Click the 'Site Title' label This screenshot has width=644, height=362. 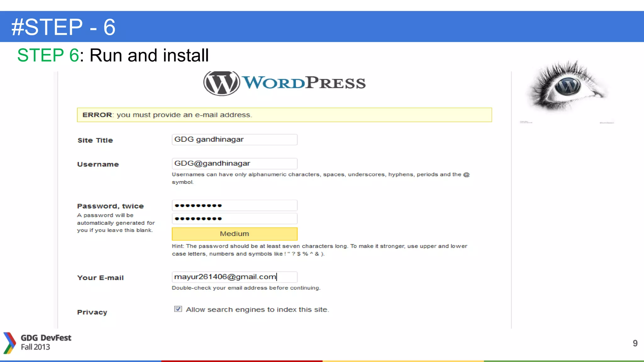95,140
